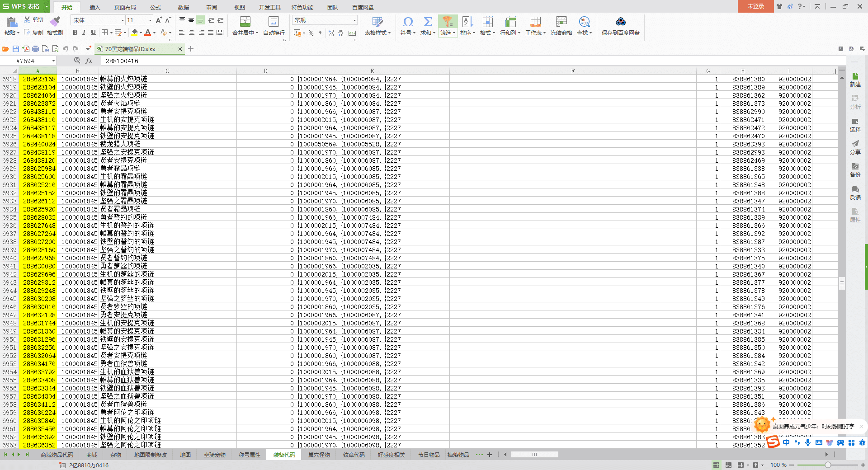
Task: Click the Filter (筛选) funnel icon
Action: coord(447,22)
